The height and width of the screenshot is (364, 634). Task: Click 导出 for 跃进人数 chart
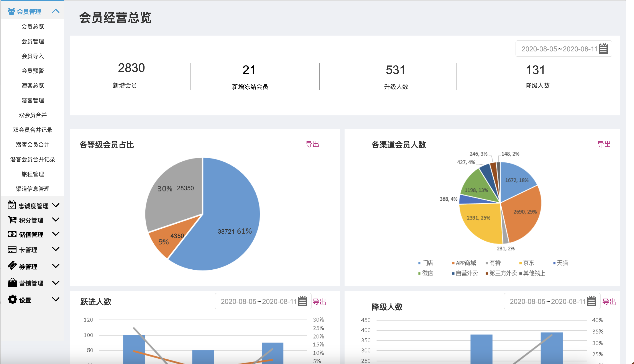319,302
